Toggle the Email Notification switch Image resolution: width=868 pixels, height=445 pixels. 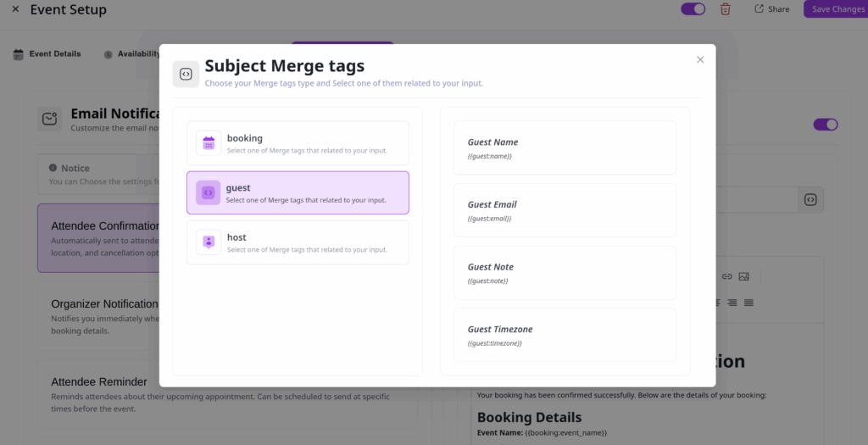[825, 125]
